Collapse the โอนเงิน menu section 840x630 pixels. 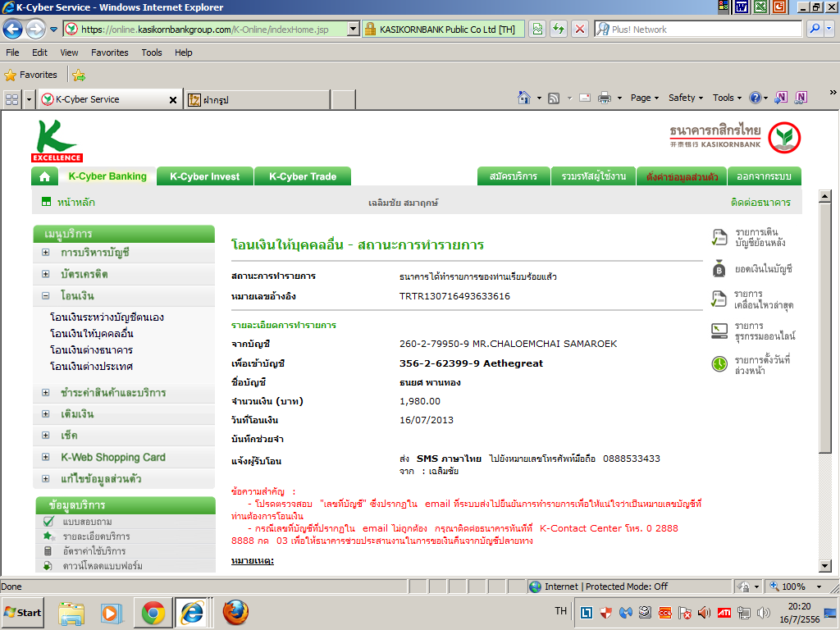(46, 295)
